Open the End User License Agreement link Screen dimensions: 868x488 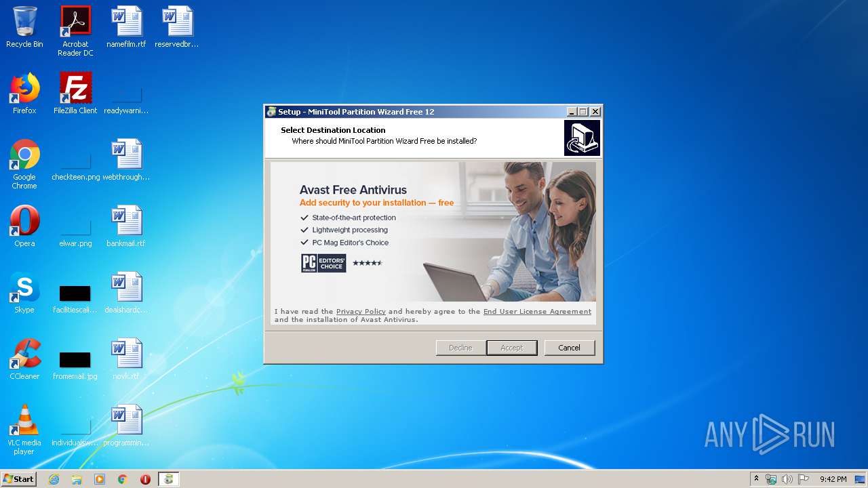(x=537, y=312)
